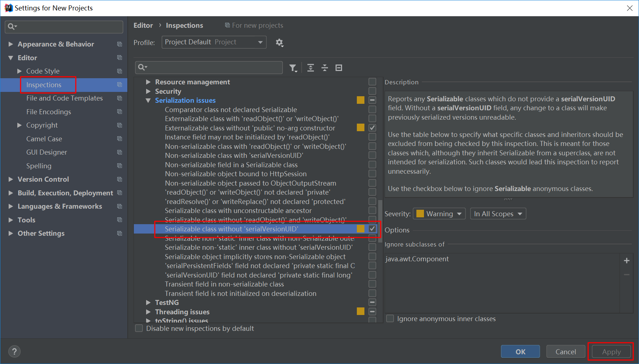Click the project-level icon beside Code Style
The image size is (639, 364).
pos(119,71)
